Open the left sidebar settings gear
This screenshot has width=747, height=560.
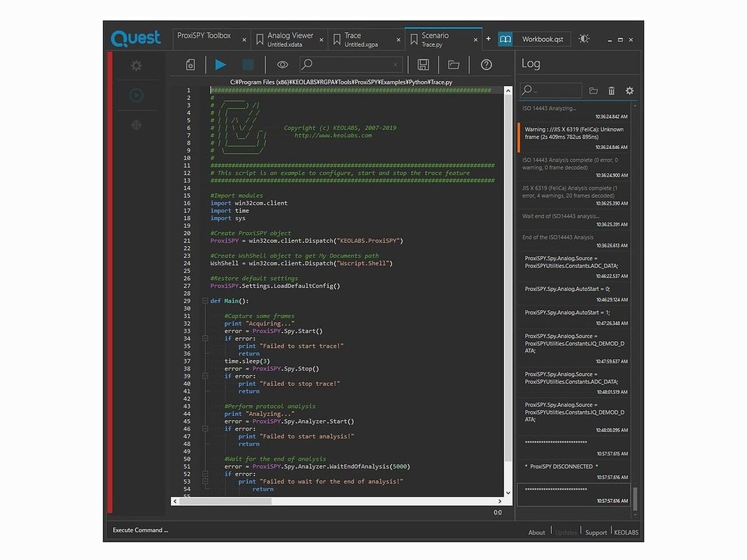pos(136,65)
